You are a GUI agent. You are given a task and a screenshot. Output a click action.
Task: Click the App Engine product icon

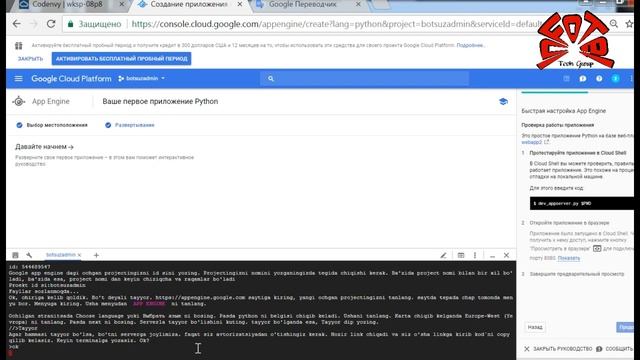tap(19, 101)
